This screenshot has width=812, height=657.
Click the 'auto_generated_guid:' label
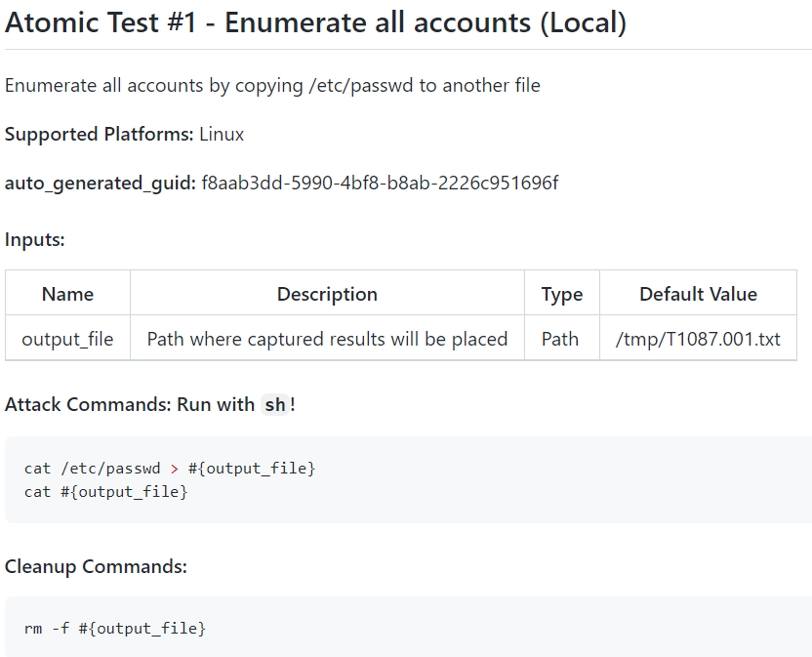coord(100,183)
